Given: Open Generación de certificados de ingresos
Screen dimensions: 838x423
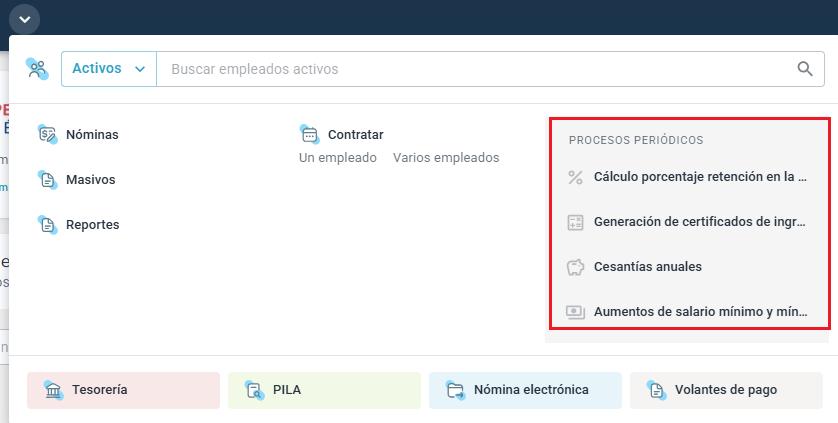Looking at the screenshot, I should [x=699, y=222].
